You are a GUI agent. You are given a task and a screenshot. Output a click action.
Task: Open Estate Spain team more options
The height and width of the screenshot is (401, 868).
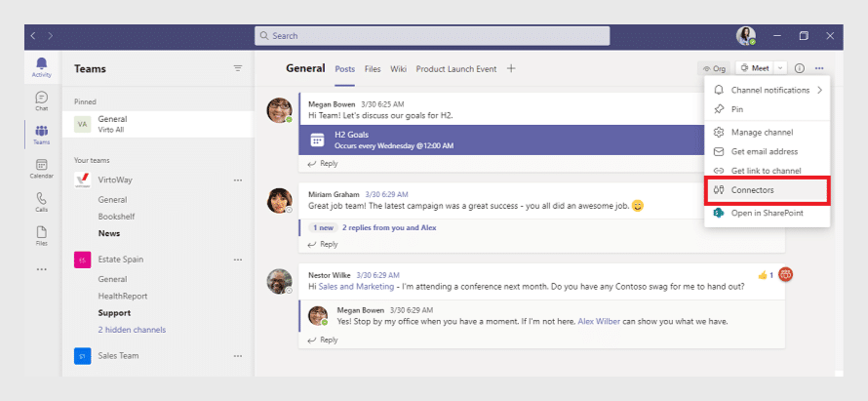coord(238,260)
